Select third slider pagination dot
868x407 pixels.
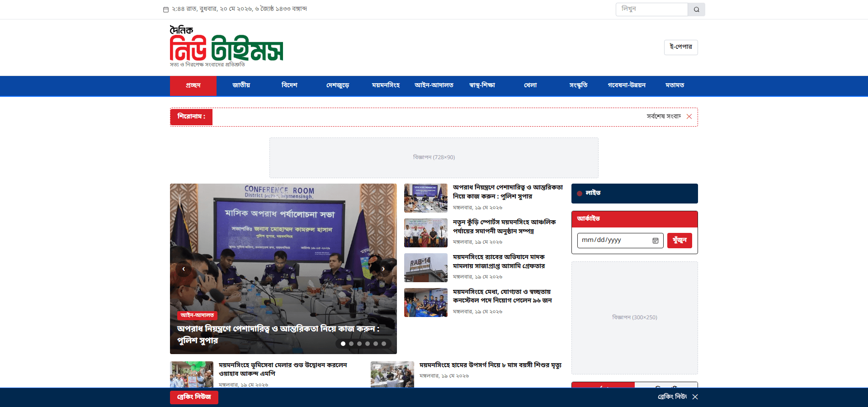pyautogui.click(x=359, y=344)
